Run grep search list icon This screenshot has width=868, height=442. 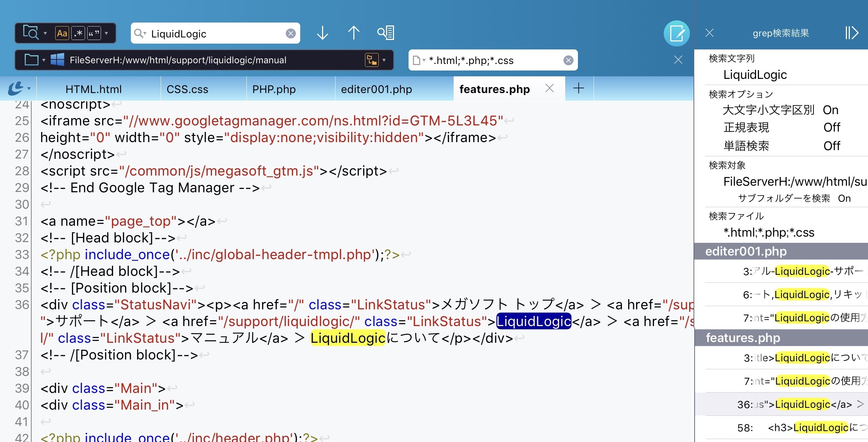point(386,33)
